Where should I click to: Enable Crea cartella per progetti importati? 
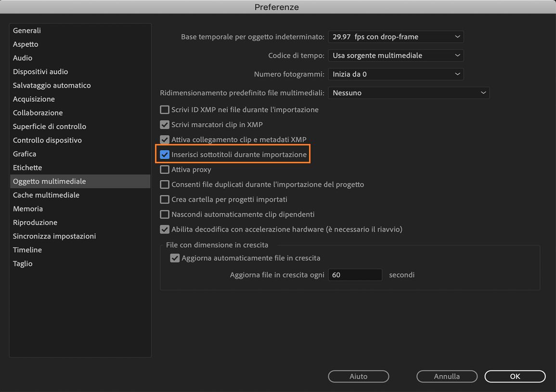point(165,199)
